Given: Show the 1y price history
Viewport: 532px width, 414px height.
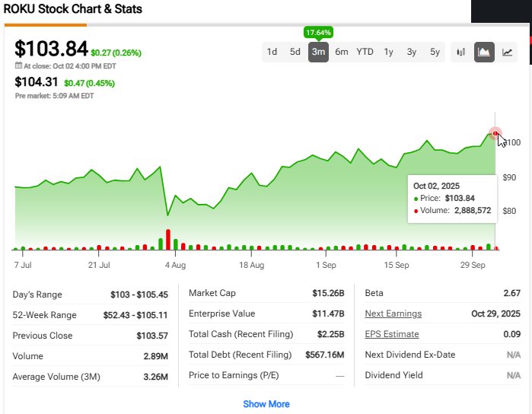Looking at the screenshot, I should tap(388, 53).
